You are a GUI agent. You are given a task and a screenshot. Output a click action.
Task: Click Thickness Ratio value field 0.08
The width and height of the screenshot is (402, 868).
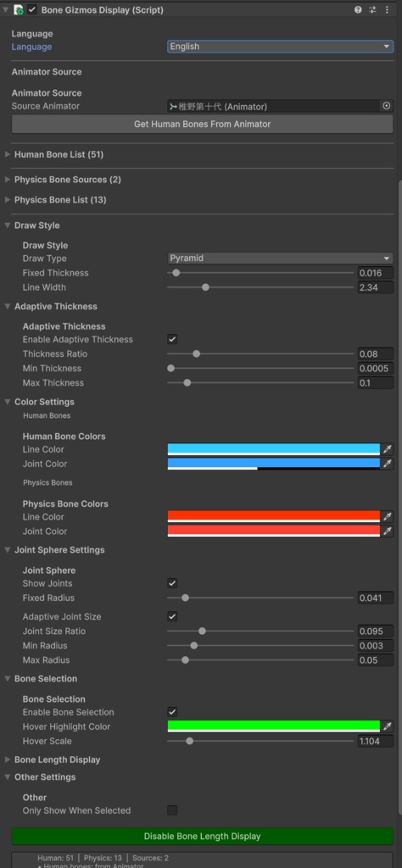click(x=376, y=353)
